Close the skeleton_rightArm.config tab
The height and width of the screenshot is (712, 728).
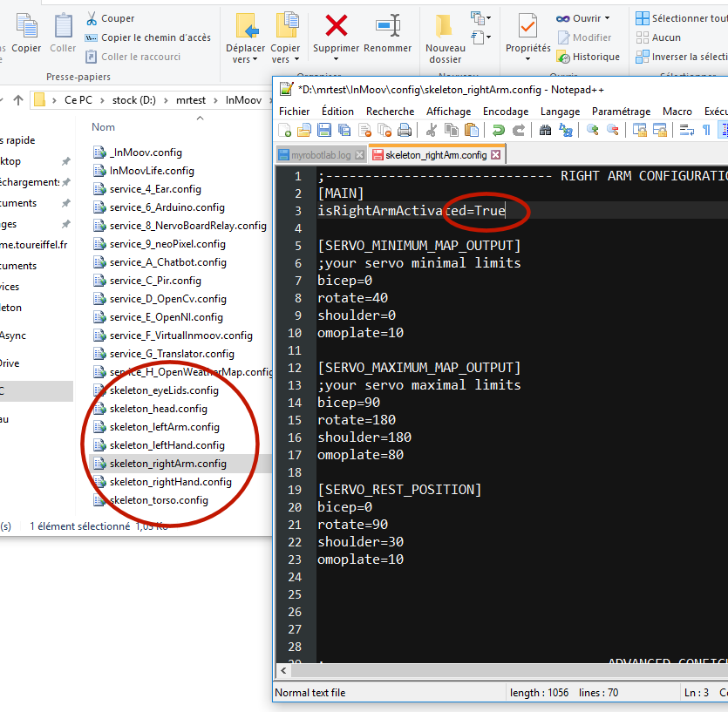point(496,154)
